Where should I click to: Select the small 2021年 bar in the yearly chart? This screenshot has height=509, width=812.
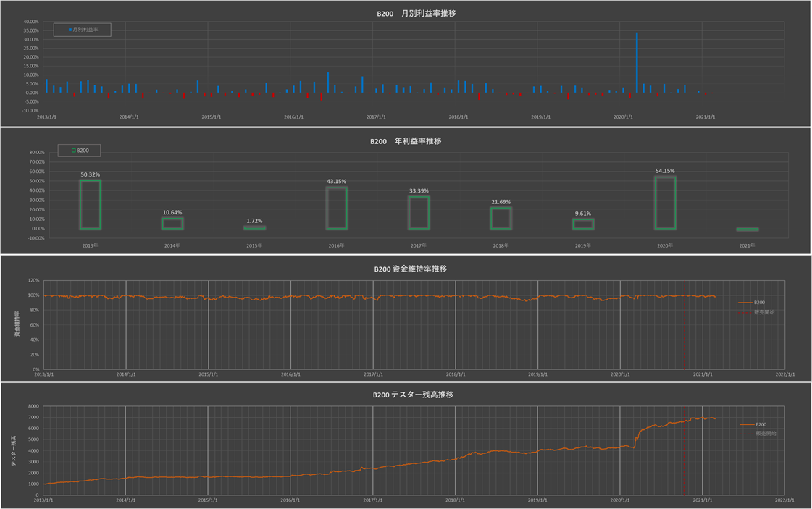748,230
